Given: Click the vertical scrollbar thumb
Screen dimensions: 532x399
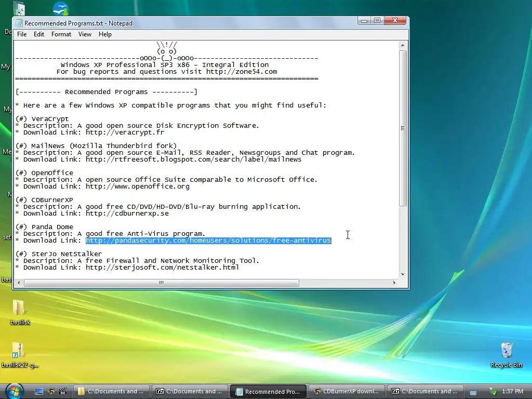Looking at the screenshot, I should 403,128.
